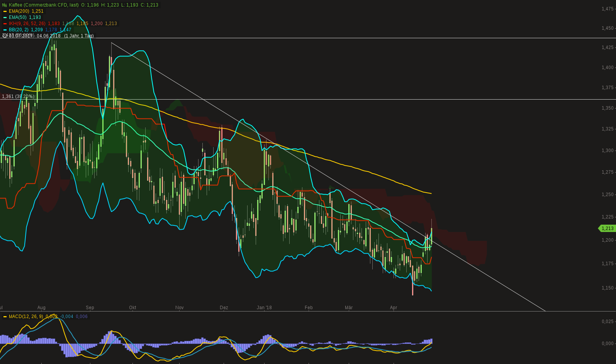Click the 1,175 price axis label
The height and width of the screenshot is (364, 616).
(x=608, y=264)
